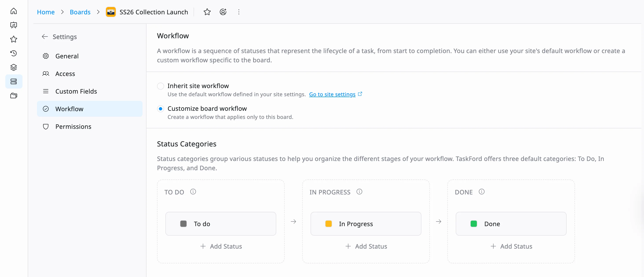Viewport: 644px width, 277px height.
Task: Select the Favorites star icon in sidebar
Action: click(14, 39)
